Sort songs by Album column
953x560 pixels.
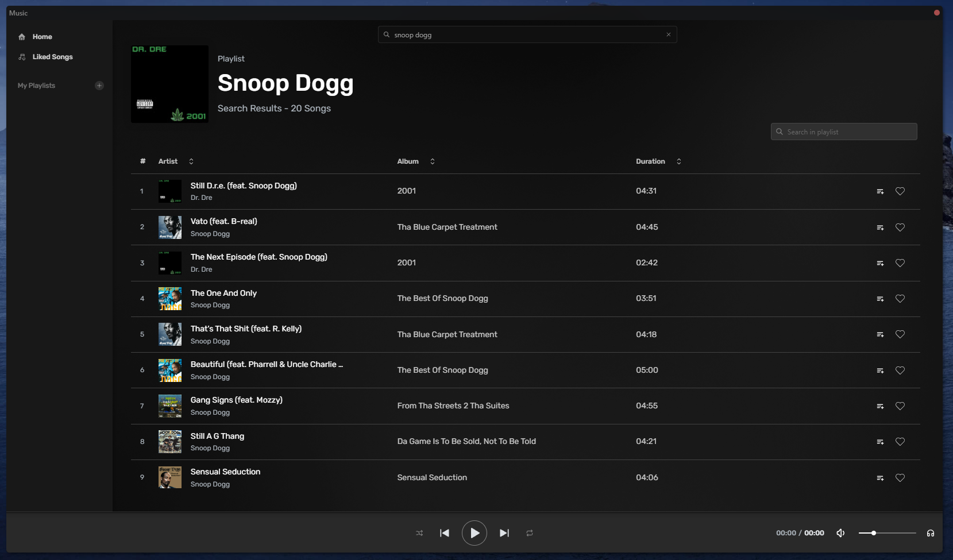433,161
